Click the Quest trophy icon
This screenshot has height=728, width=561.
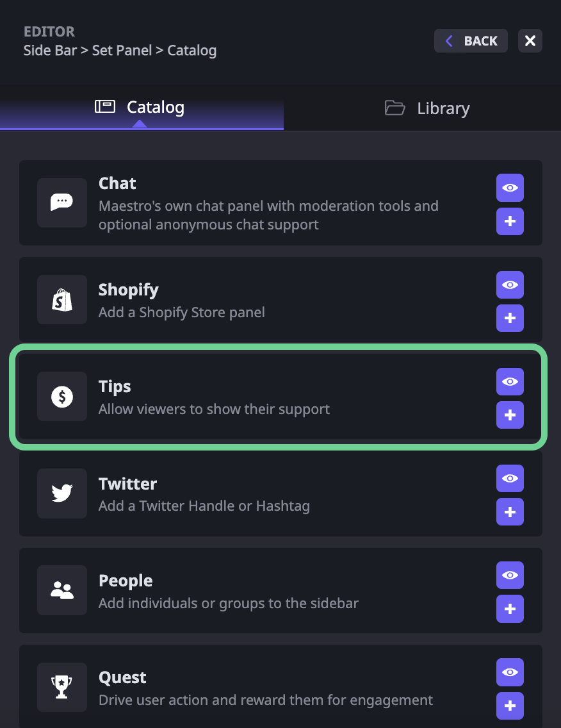[61, 687]
